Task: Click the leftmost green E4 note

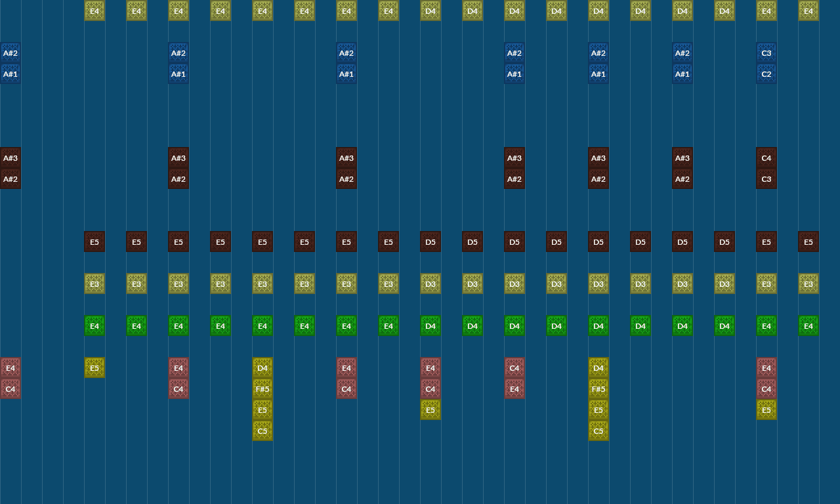Action: [x=94, y=326]
